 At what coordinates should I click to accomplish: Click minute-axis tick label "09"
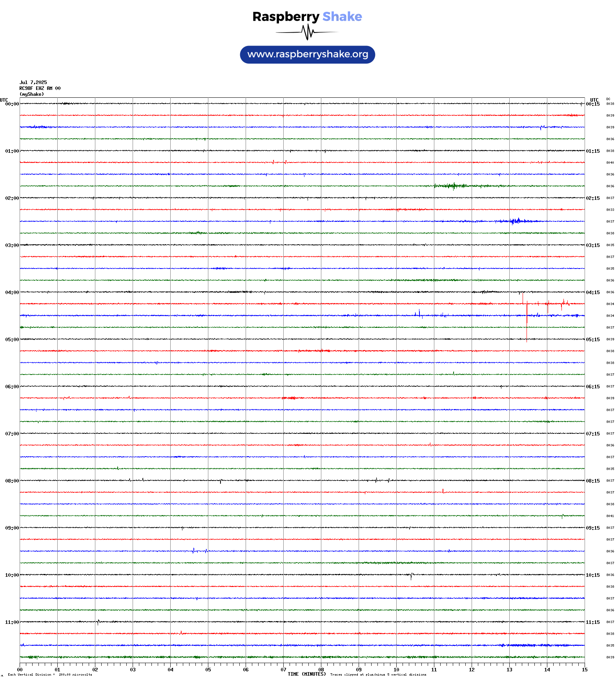pos(359,670)
